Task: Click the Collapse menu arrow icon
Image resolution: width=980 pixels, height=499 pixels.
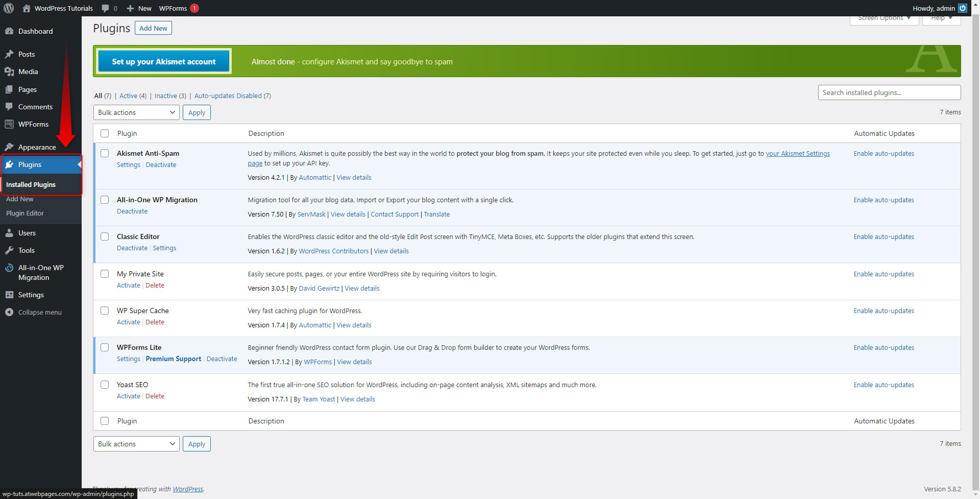Action: tap(9, 312)
